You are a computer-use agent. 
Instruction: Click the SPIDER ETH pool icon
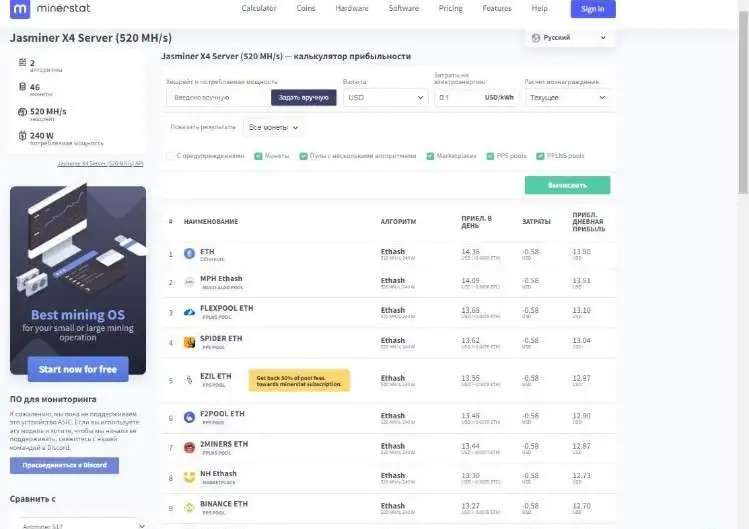click(190, 342)
